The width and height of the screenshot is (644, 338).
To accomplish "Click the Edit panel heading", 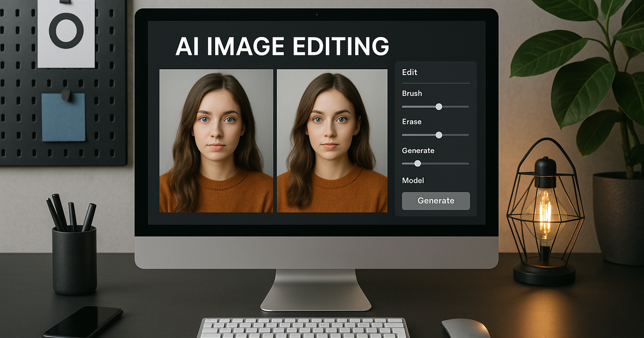I will tap(409, 72).
